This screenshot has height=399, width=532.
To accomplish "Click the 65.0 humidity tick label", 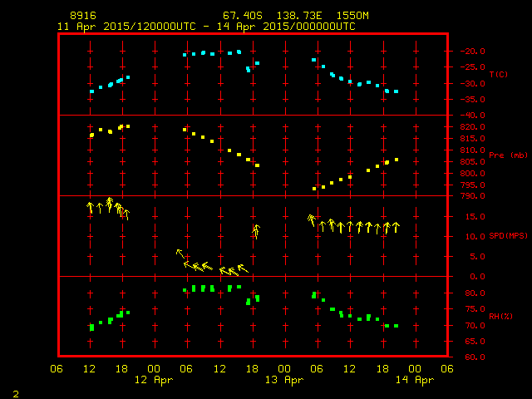I will [x=475, y=342].
